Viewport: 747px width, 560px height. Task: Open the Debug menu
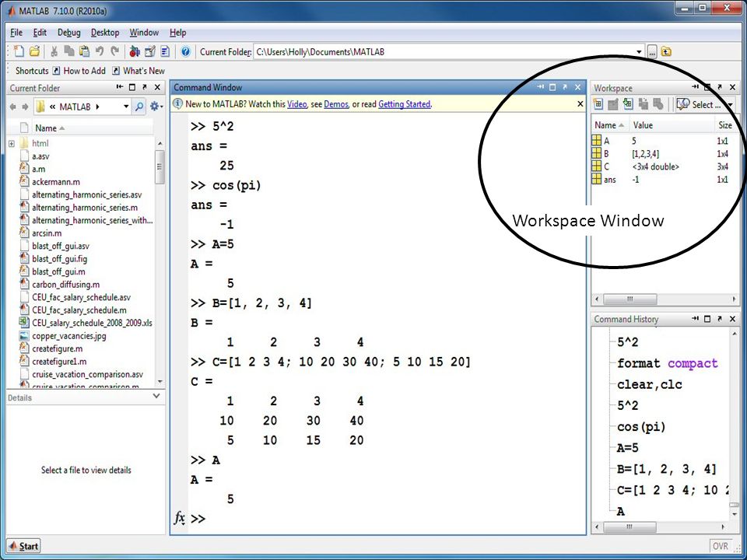68,33
